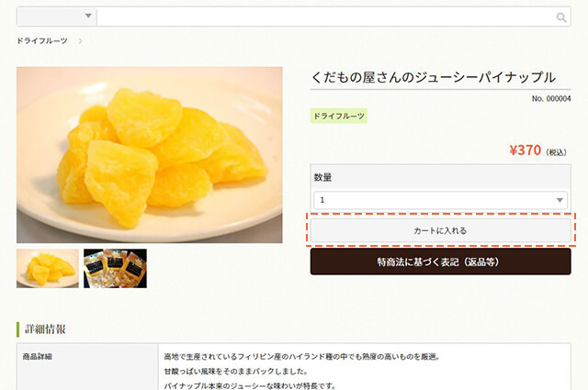Click the breadcrumb chevron arrow

[x=80, y=41]
